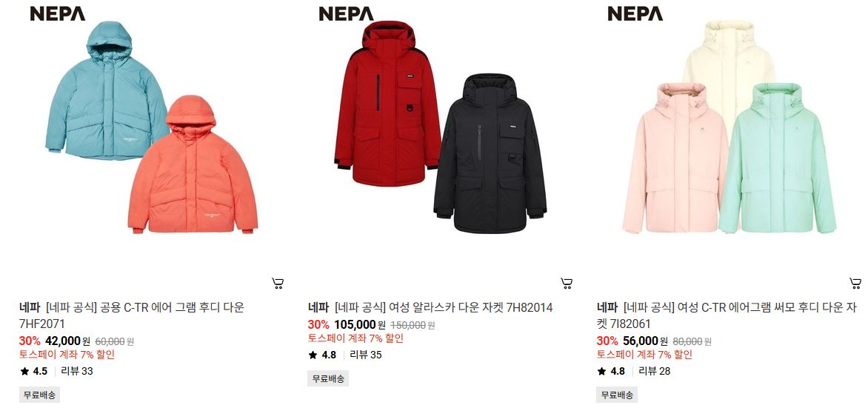View 리뷰 35 for Alaska down jacket
The image size is (868, 408).
366,355
